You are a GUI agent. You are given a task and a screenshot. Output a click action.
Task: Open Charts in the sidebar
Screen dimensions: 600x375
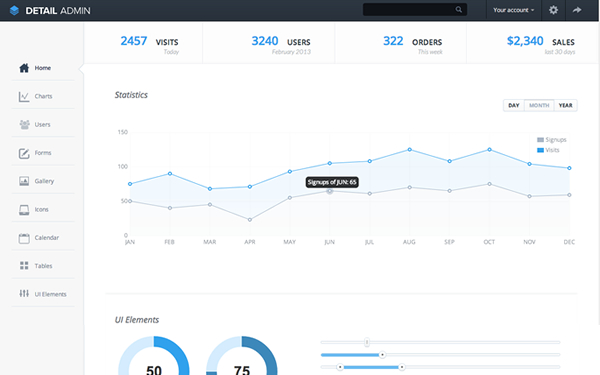coord(43,96)
